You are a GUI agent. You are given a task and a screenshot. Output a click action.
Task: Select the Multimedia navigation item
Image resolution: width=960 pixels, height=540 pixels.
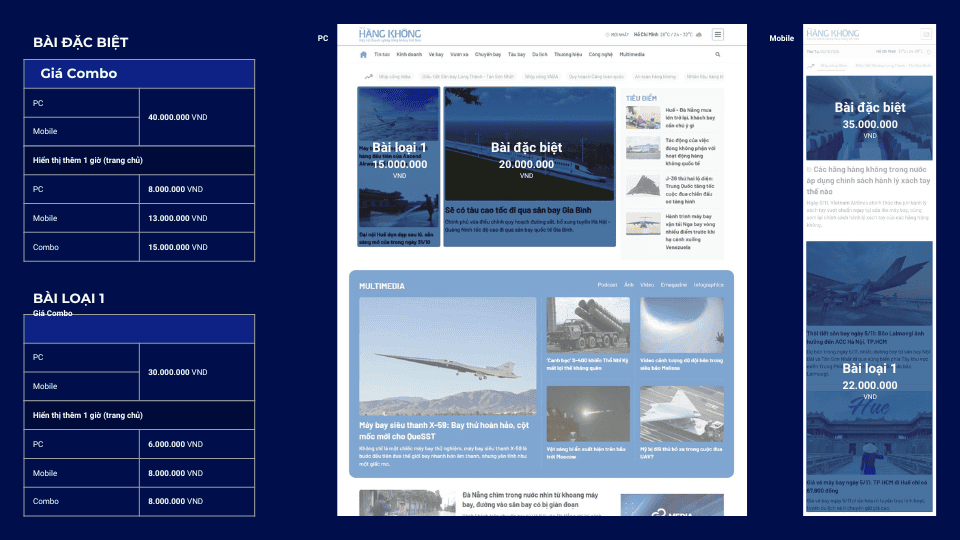[632, 54]
